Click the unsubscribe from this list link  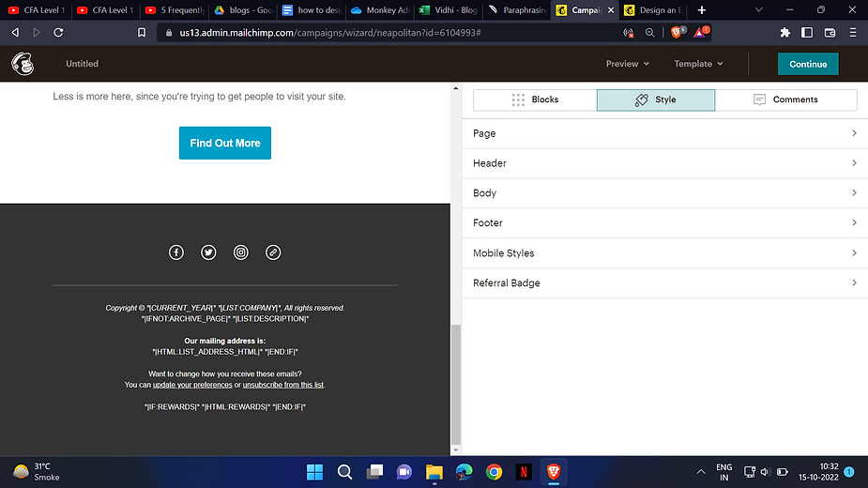coord(283,385)
